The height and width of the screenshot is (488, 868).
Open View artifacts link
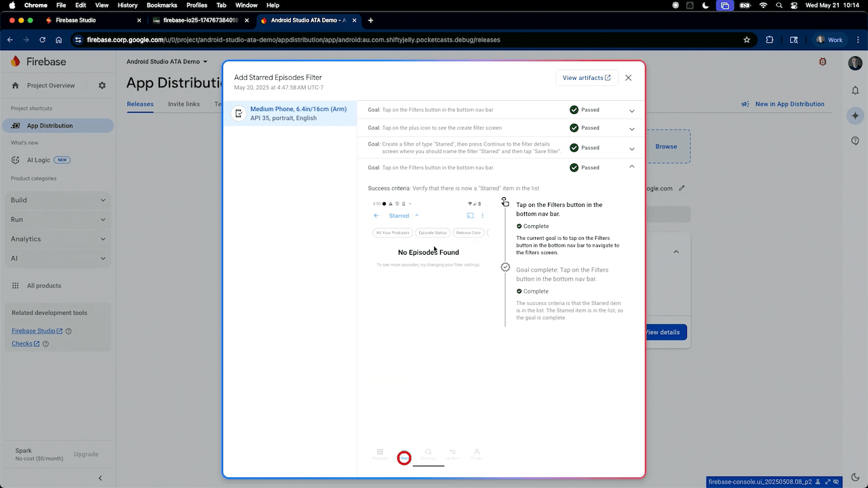click(587, 78)
